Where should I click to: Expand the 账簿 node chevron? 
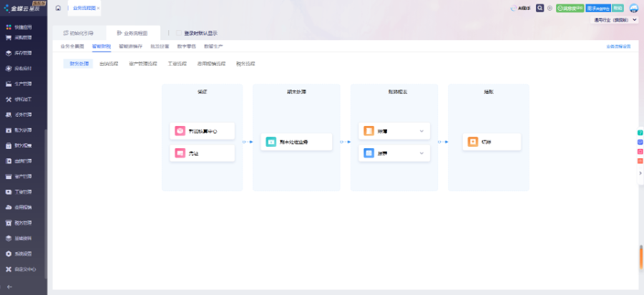[421, 131]
